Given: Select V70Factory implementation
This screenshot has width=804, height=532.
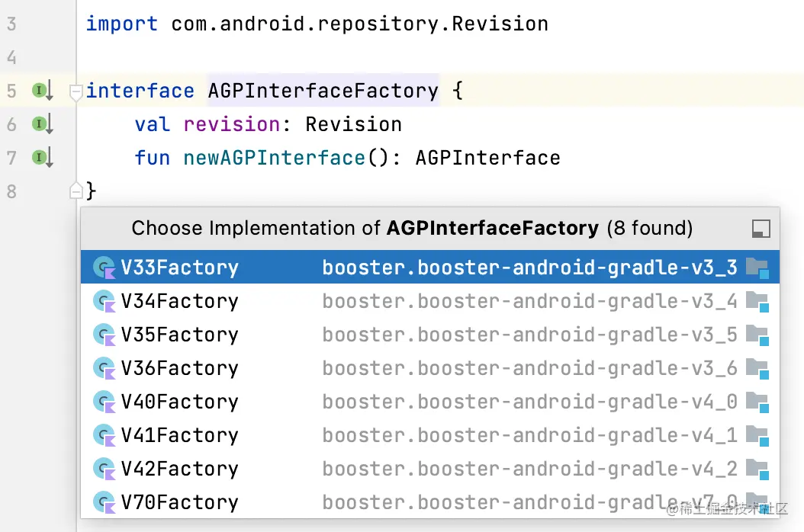Looking at the screenshot, I should click(429, 502).
